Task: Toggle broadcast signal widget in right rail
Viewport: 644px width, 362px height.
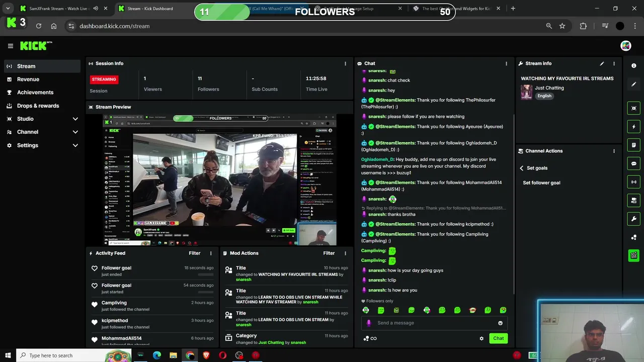Action: (633, 182)
